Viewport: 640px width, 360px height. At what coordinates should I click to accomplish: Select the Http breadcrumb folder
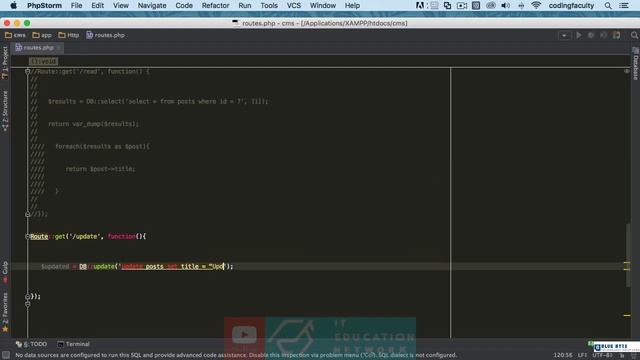(x=69, y=35)
